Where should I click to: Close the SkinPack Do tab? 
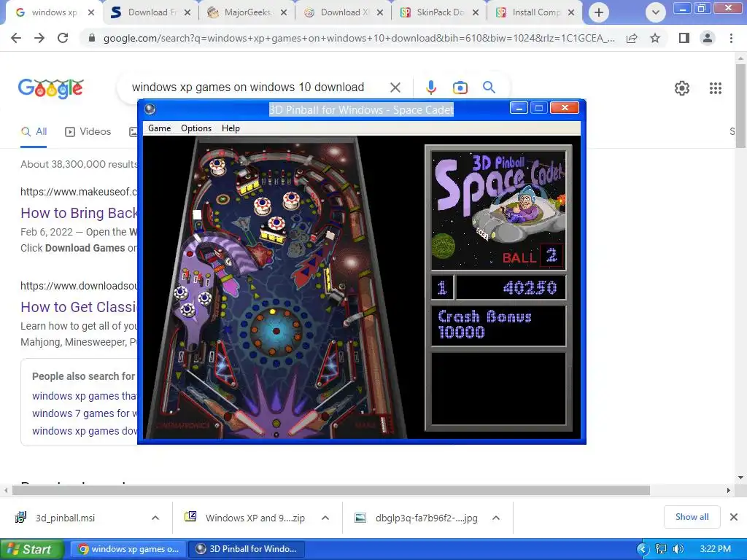pos(476,12)
